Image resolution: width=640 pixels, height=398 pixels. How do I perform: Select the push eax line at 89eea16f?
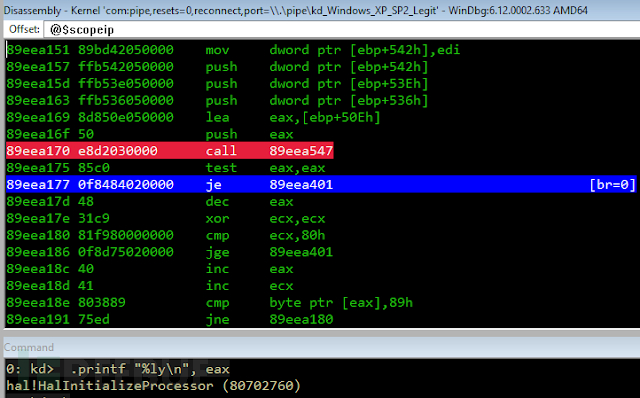point(150,134)
